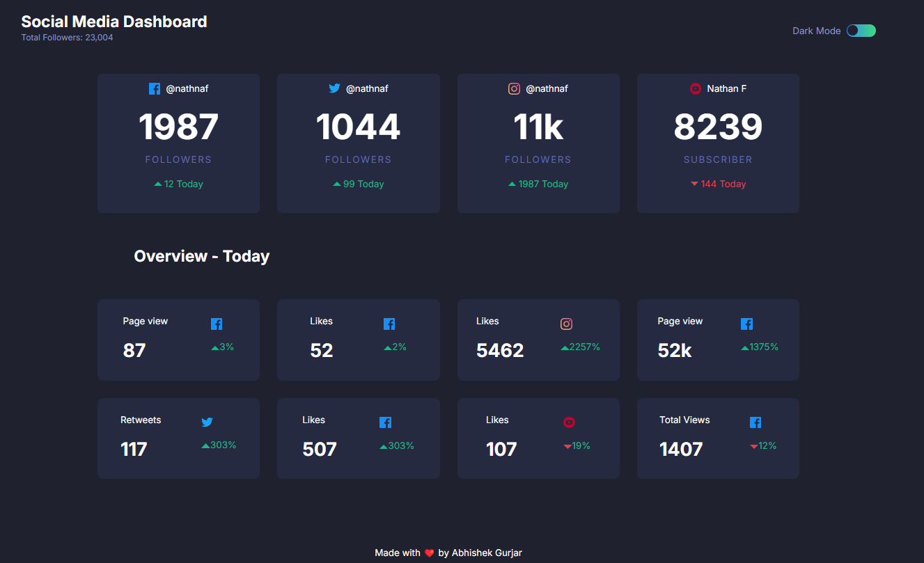Click the 8239 subscriber count
924x563 pixels.
(718, 127)
